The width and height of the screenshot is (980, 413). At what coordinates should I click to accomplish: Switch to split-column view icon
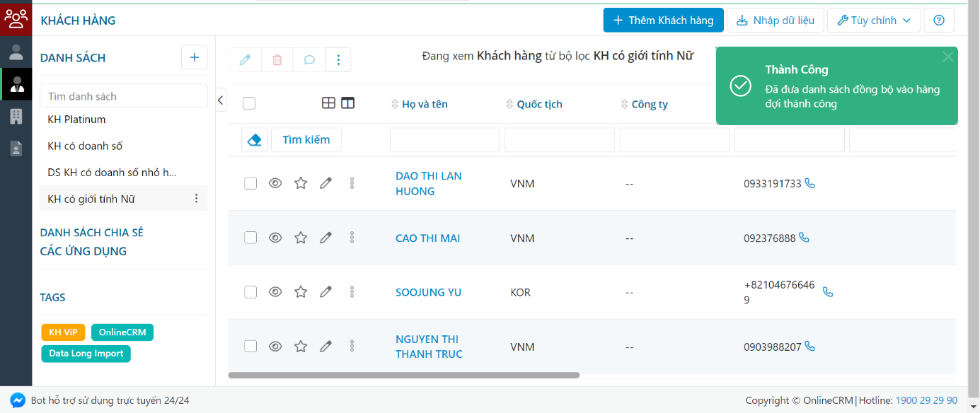click(347, 103)
